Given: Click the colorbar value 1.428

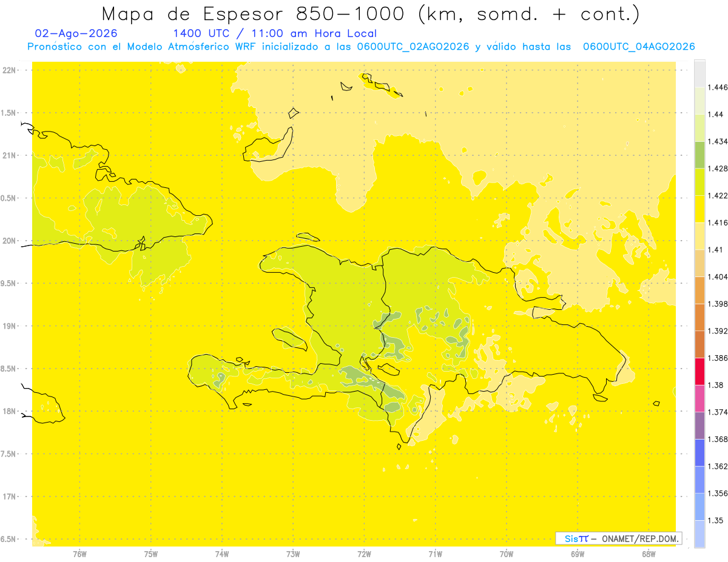Looking at the screenshot, I should pyautogui.click(x=718, y=169).
